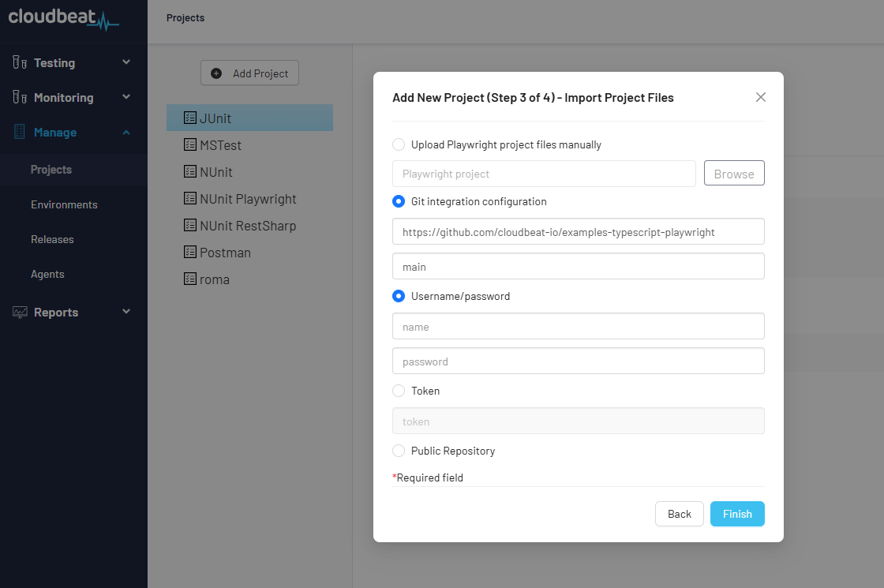Open the Environments submenu item

[x=64, y=204]
